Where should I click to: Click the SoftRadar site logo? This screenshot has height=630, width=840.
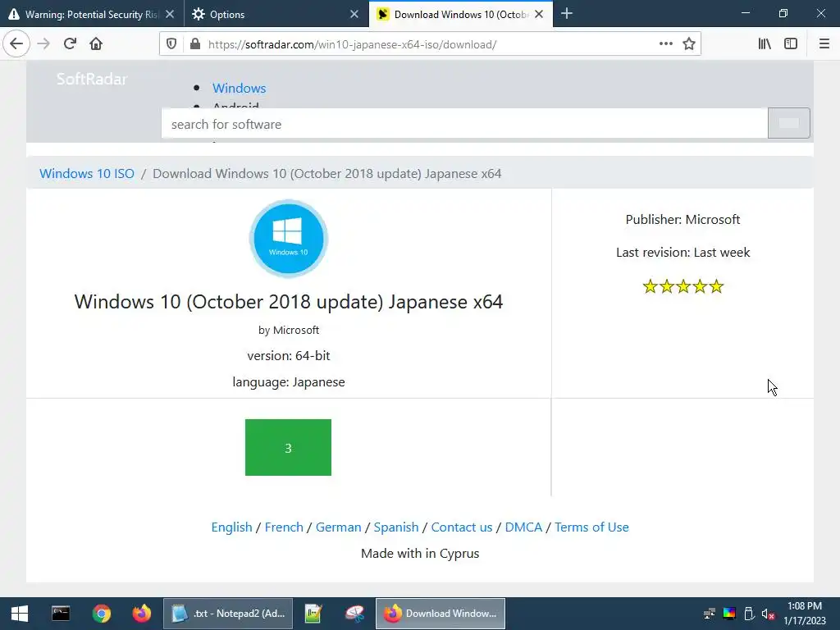pyautogui.click(x=92, y=79)
